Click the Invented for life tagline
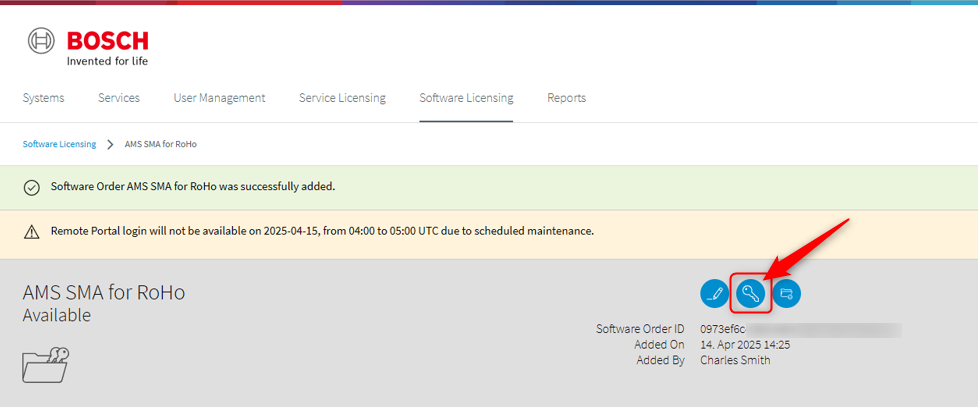 pyautogui.click(x=107, y=61)
